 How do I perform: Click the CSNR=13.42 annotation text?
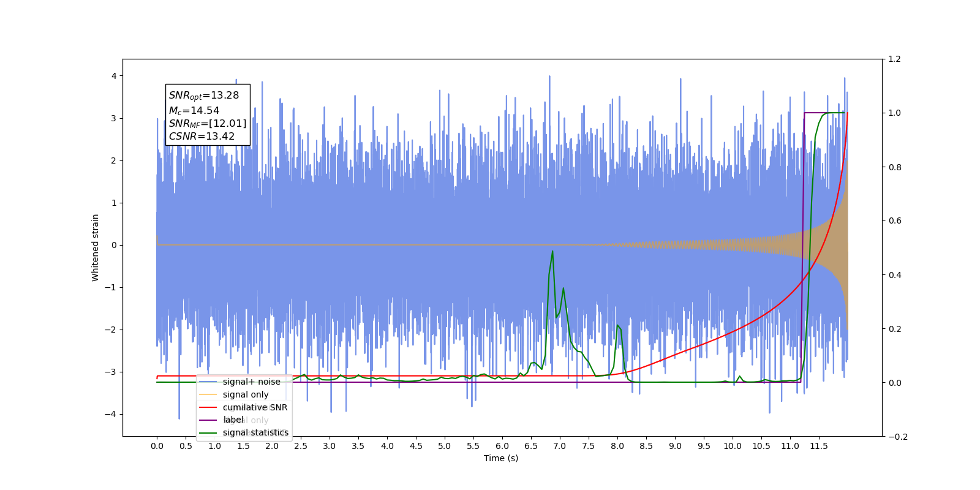point(202,137)
